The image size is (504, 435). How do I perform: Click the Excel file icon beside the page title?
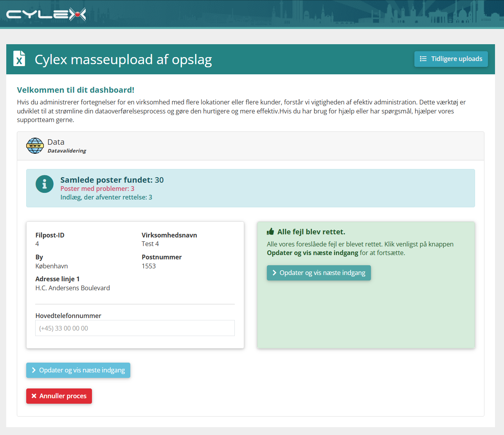pos(19,59)
